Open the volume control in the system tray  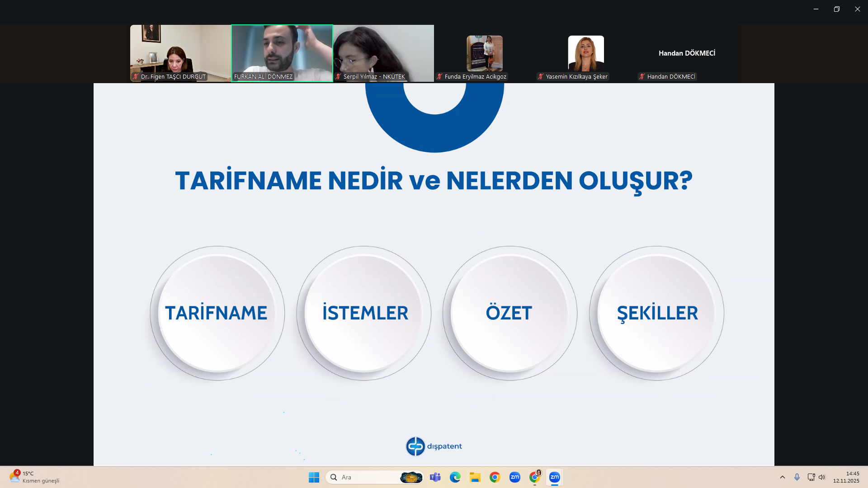pyautogui.click(x=822, y=477)
